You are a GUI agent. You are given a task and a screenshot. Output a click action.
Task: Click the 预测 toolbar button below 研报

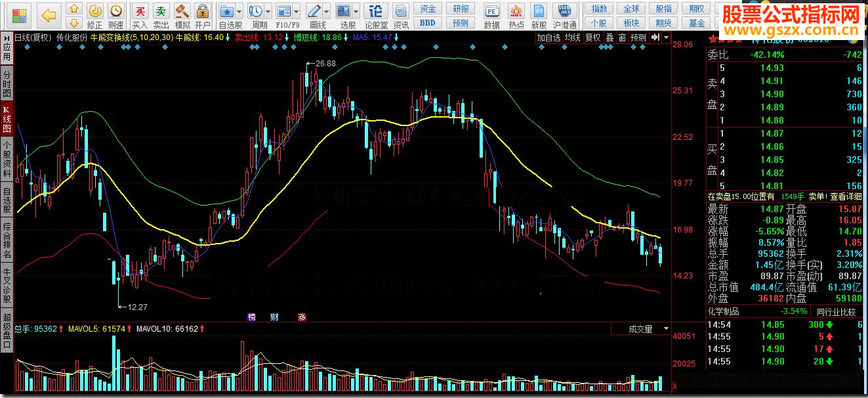coord(461,23)
